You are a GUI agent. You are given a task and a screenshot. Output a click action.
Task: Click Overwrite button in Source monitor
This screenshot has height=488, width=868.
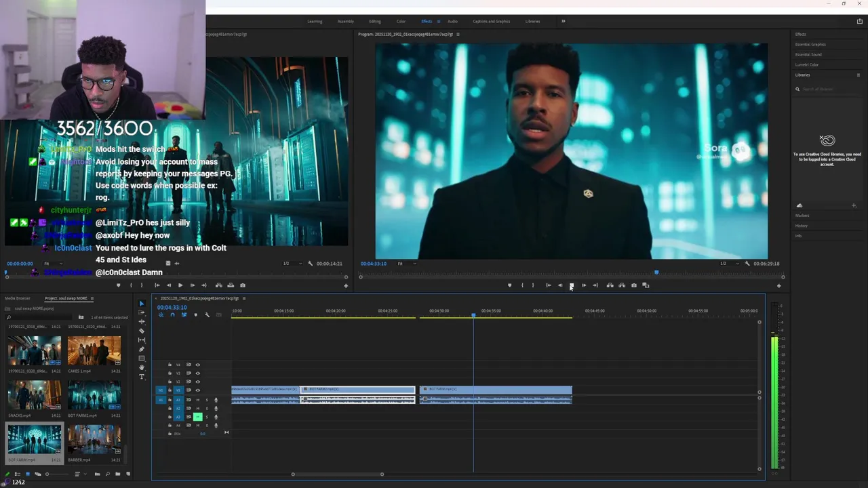click(x=231, y=285)
